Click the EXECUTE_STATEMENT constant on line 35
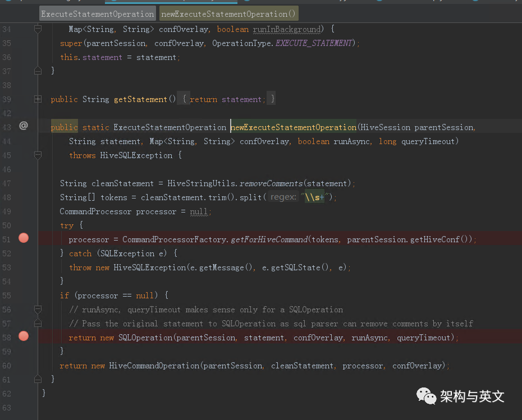 point(314,43)
